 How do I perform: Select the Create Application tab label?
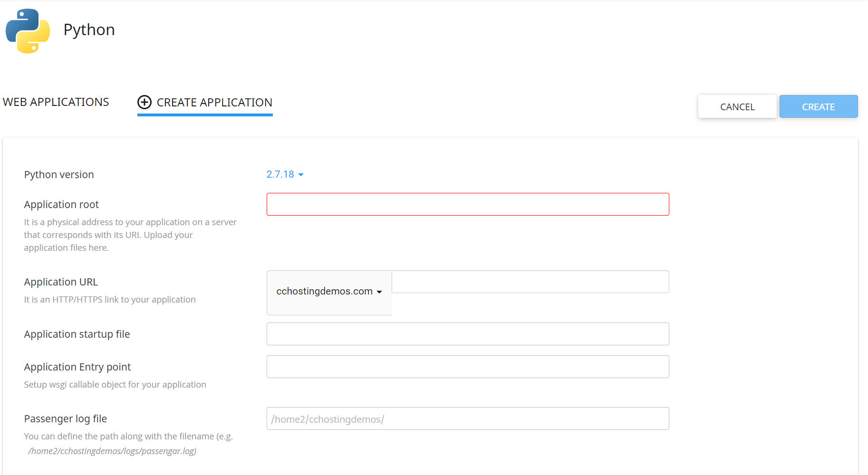(214, 103)
